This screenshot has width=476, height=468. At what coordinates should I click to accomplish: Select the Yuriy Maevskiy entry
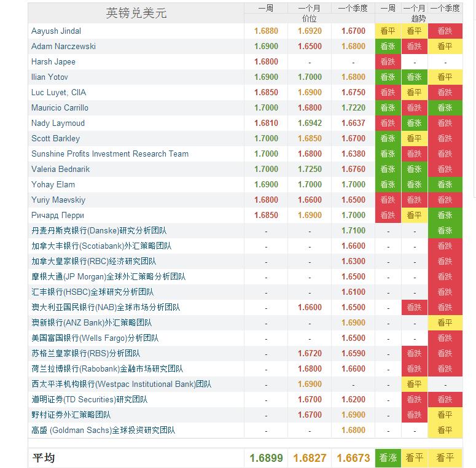coord(58,200)
